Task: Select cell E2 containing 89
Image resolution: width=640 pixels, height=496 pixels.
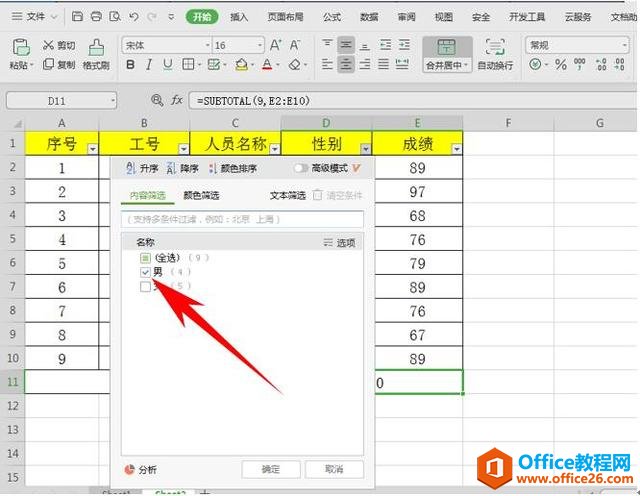Action: [418, 168]
